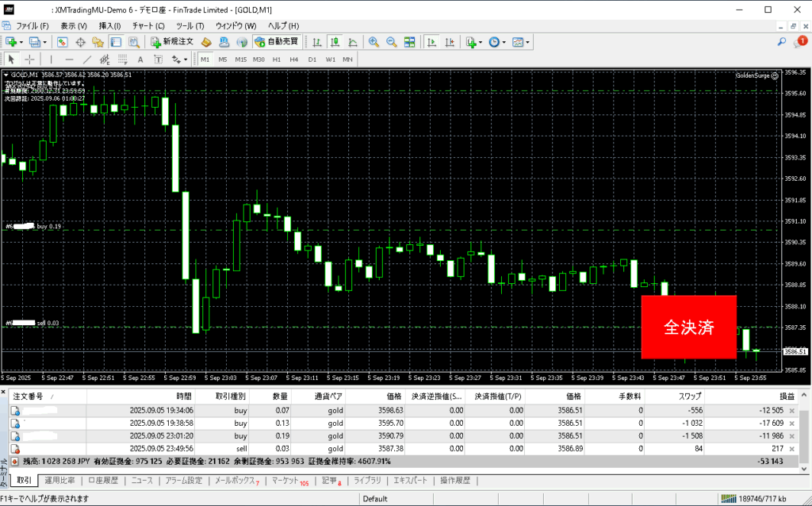Click the zoom out magnifier icon
Screen dimensions: 812x506
pos(391,42)
